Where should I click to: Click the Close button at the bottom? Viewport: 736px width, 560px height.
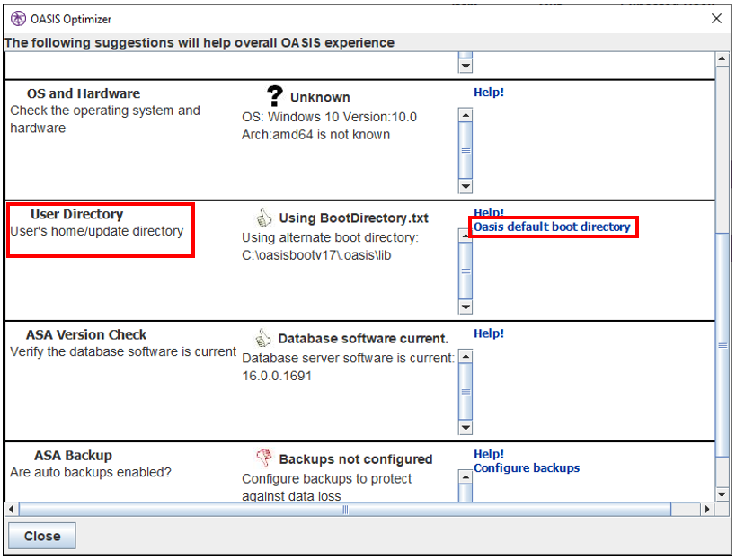coord(42,536)
